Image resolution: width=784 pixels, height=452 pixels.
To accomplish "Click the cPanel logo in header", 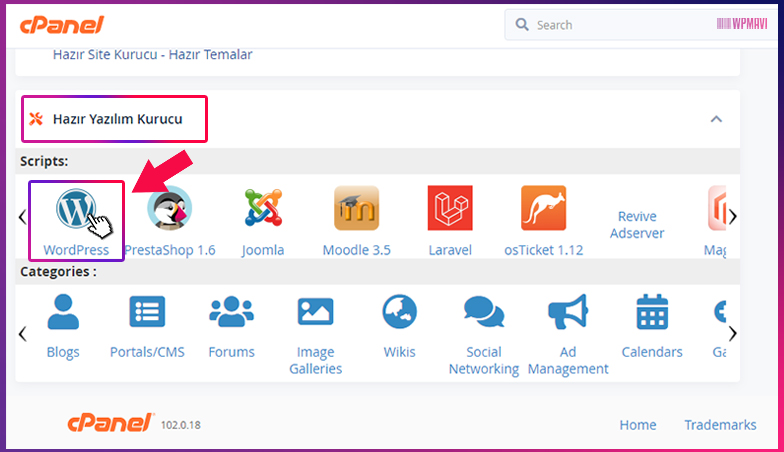I will point(62,25).
